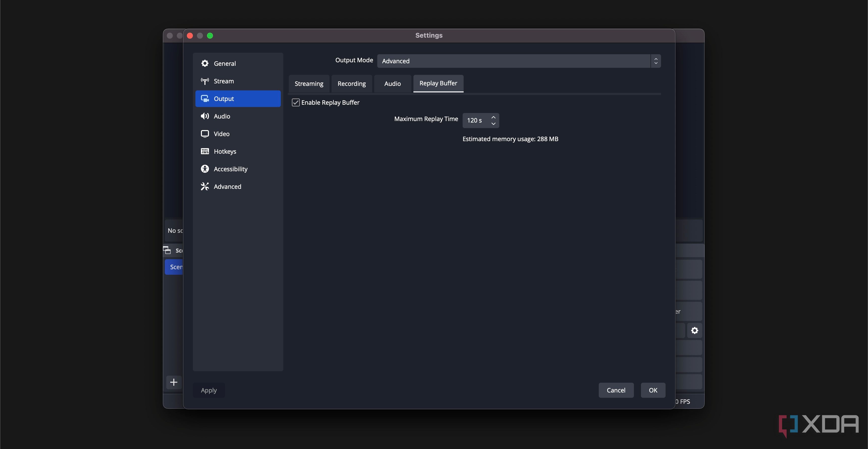868x449 pixels.
Task: Increase Maximum Replay Time with up arrow
Action: (493, 117)
